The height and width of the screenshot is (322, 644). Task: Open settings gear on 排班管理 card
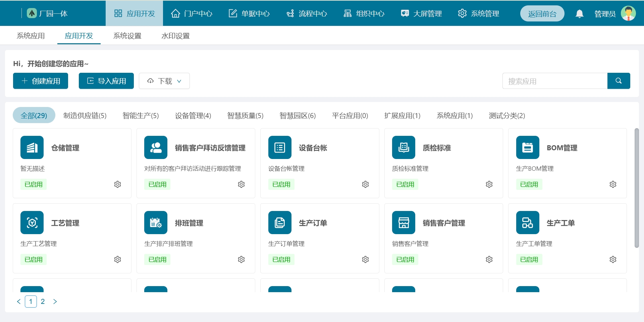tap(241, 260)
